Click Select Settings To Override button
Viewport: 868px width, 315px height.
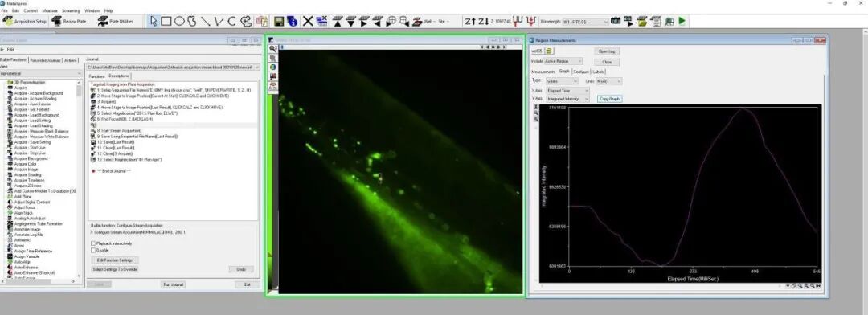[x=115, y=270]
